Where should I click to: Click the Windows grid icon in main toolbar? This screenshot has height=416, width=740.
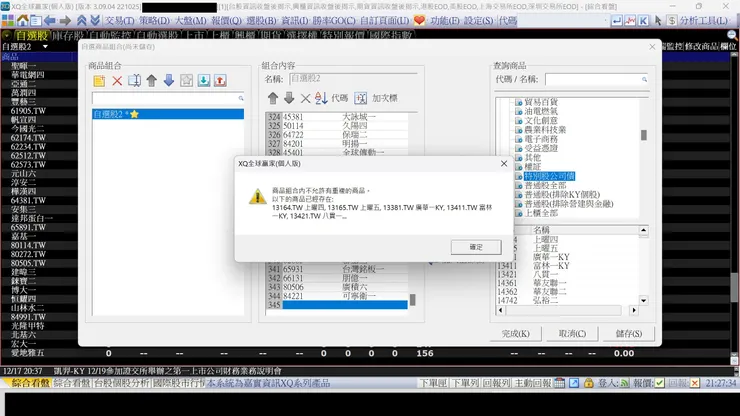[x=8, y=21]
